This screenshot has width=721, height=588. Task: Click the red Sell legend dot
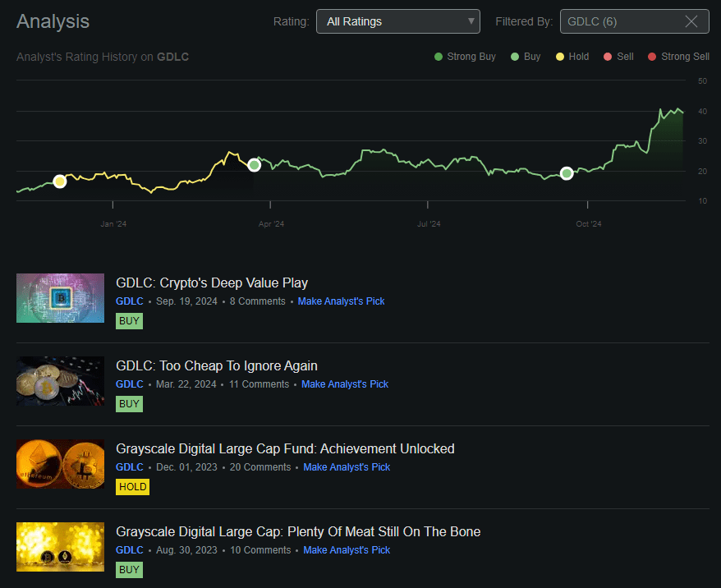point(608,56)
